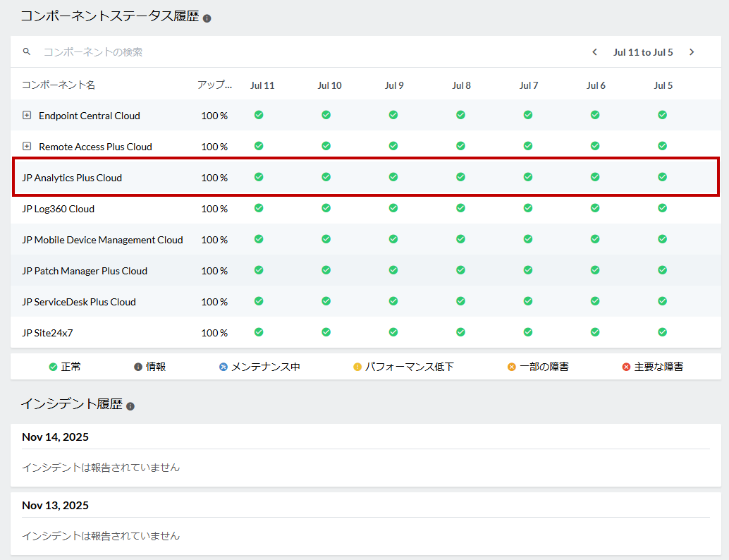Click the blue メンテナンス中 legend icon
The width and height of the screenshot is (729, 560).
pos(223,367)
